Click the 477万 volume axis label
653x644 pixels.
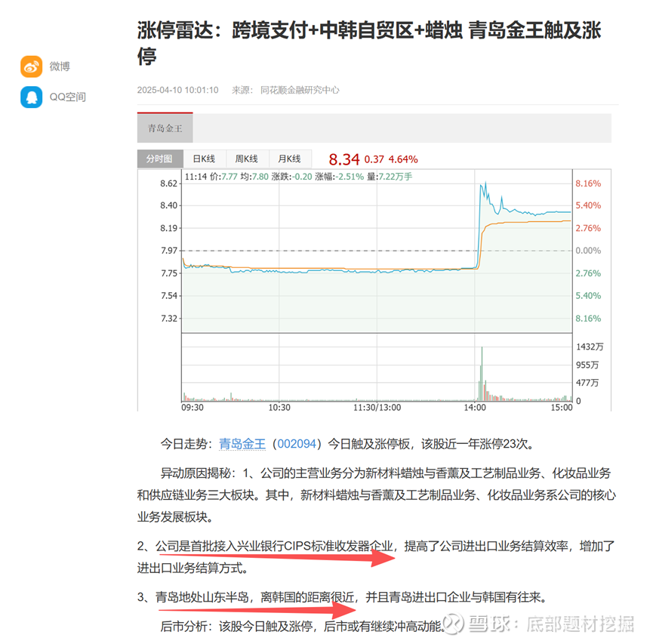[587, 383]
